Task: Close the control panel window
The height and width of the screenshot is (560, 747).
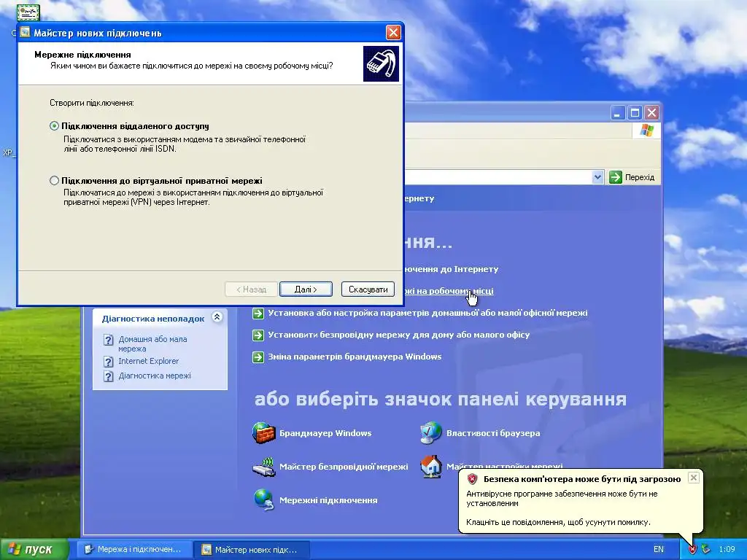Action: [x=651, y=113]
